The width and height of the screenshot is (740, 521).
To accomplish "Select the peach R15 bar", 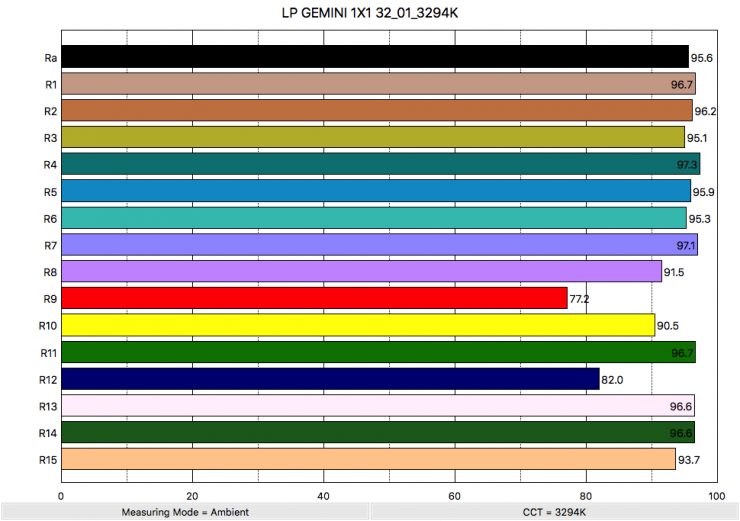I will pos(368,459).
